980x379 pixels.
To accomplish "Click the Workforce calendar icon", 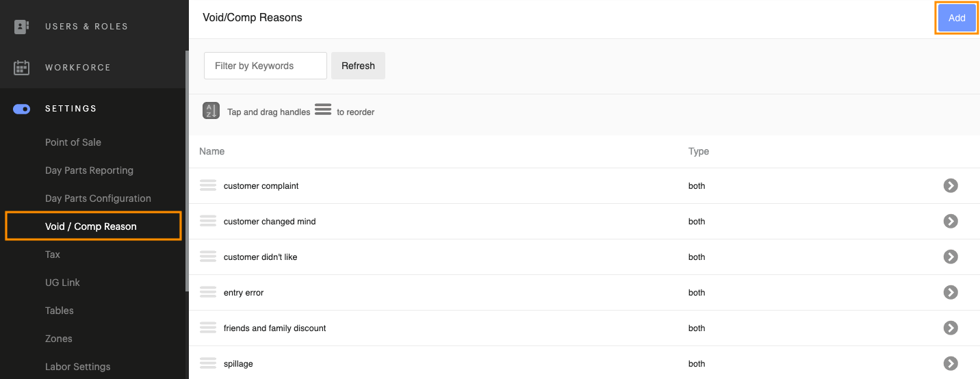I will pyautogui.click(x=22, y=68).
